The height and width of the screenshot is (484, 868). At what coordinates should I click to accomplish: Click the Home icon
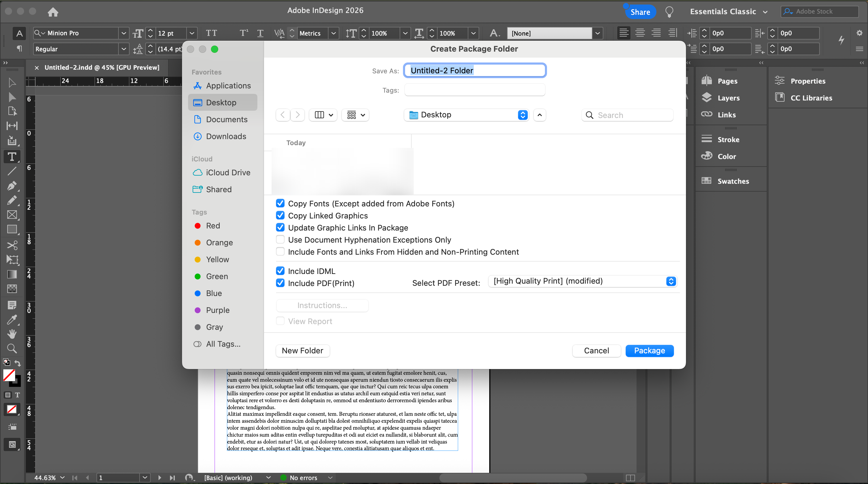pos(53,12)
